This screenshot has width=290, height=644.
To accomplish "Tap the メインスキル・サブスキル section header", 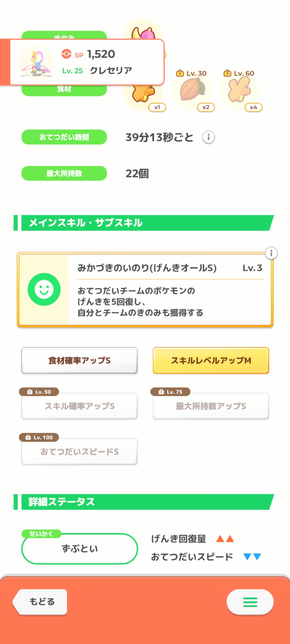I will pyautogui.click(x=145, y=223).
